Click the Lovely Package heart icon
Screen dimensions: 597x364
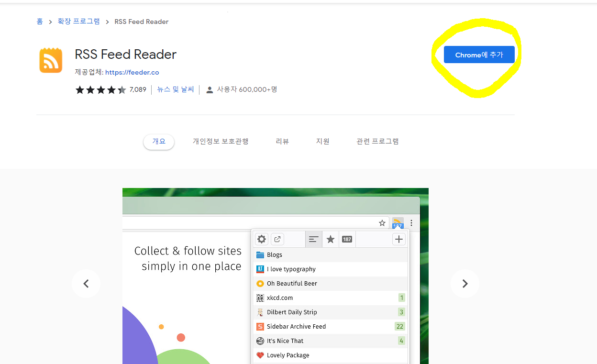(260, 355)
